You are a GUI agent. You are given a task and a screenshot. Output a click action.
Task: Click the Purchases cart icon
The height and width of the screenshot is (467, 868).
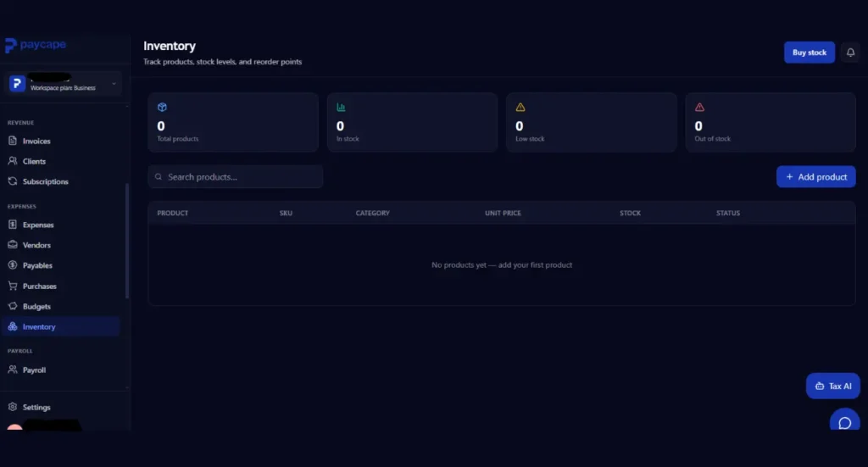12,286
